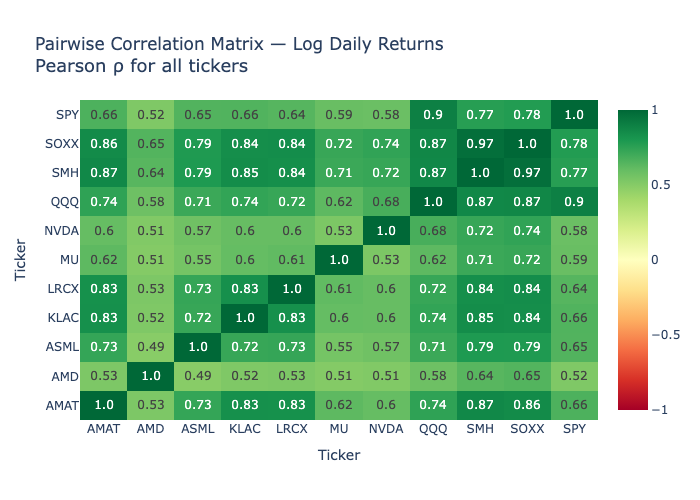Viewport: 700px width, 500px height.
Task: Select the 0.97 cell in SOXX row, SMH column
Action: (480, 142)
